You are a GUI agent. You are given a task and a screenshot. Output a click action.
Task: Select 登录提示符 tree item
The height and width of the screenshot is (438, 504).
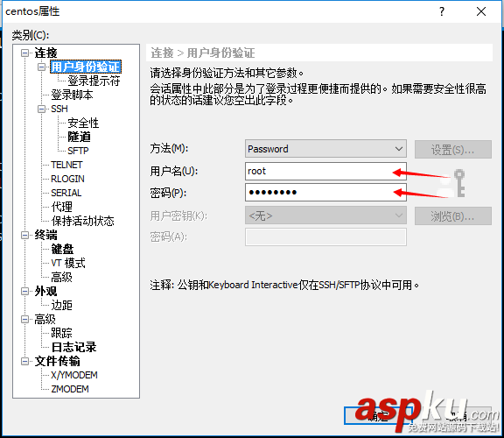[x=94, y=81]
